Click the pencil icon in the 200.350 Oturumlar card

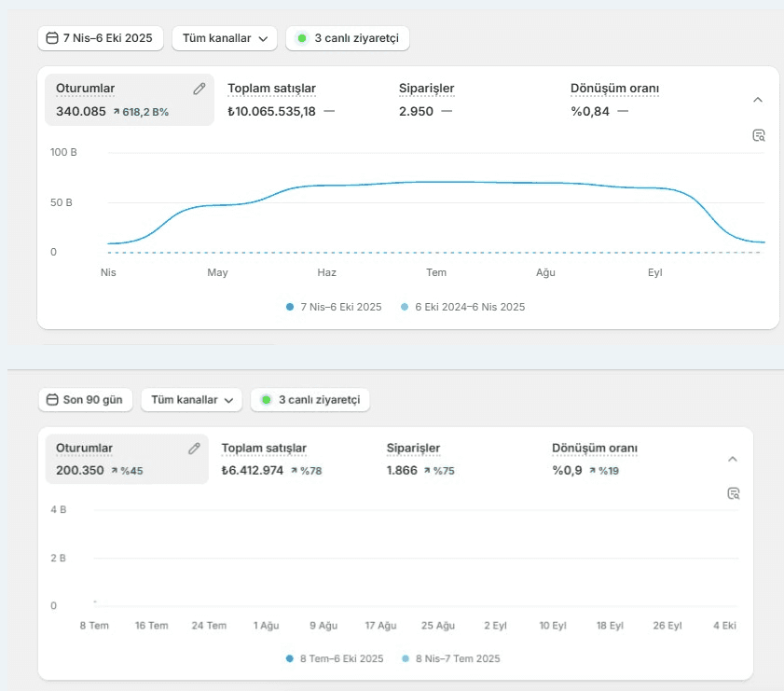pyautogui.click(x=194, y=448)
